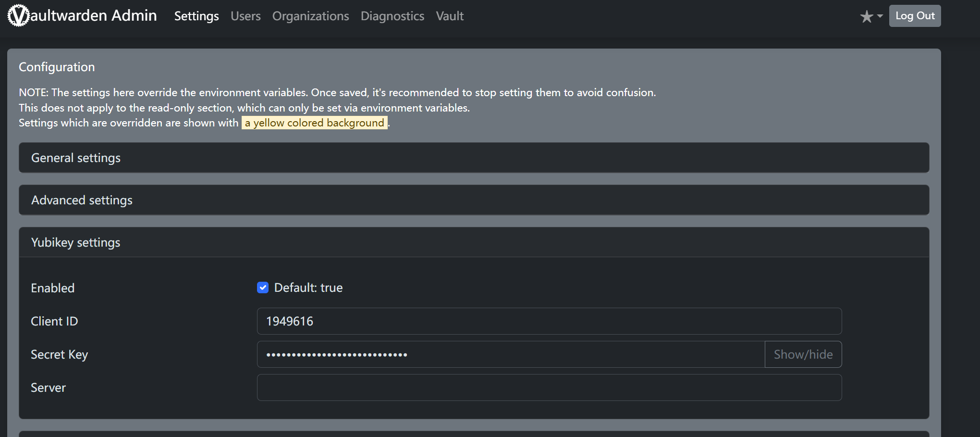Go to the Users page
The height and width of the screenshot is (437, 980).
(x=245, y=16)
